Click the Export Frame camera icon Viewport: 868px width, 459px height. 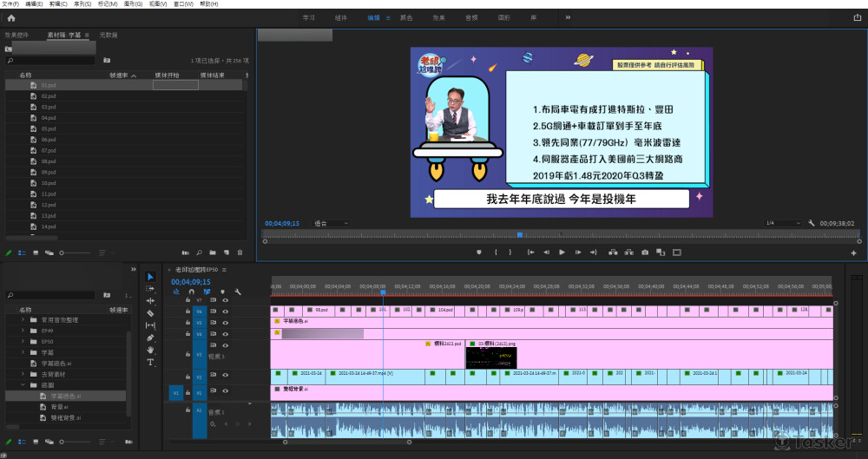[645, 252]
